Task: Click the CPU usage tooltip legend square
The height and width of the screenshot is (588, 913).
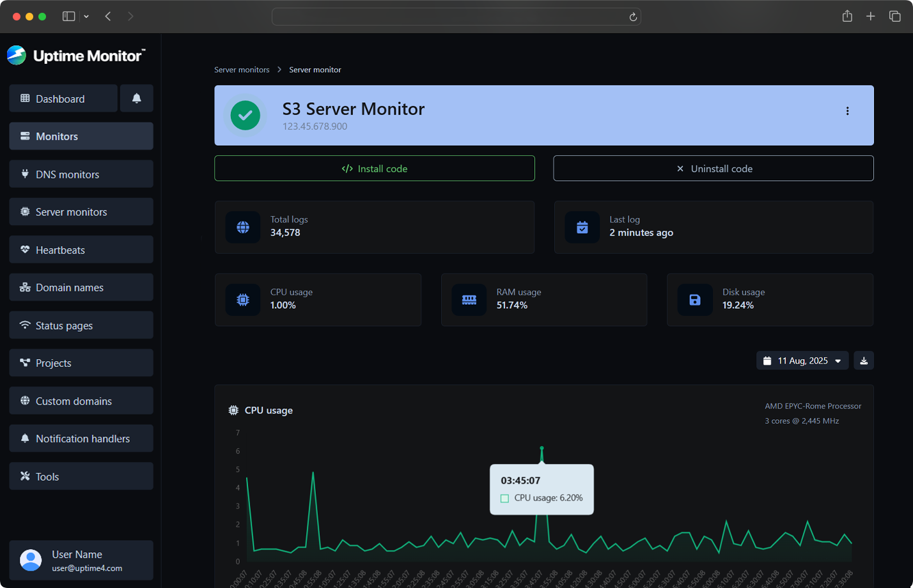Action: point(504,498)
